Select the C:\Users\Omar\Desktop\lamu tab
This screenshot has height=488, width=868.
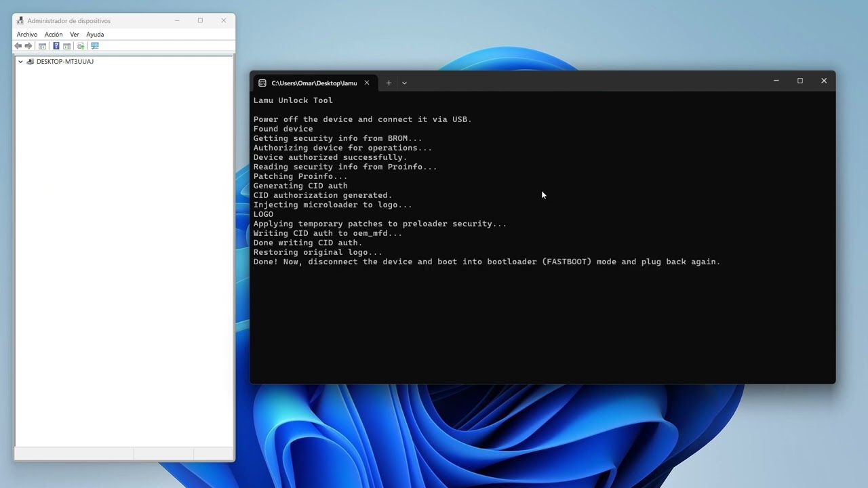click(314, 83)
